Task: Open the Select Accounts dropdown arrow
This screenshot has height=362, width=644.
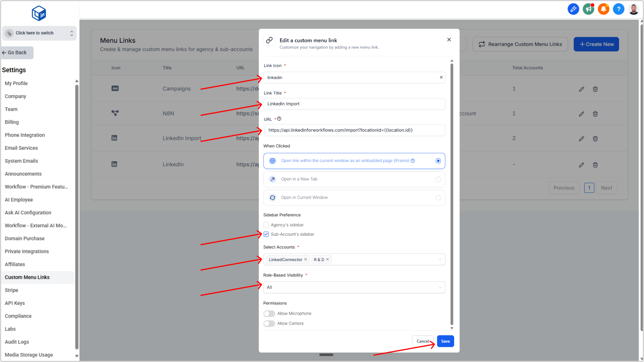Action: [440, 259]
